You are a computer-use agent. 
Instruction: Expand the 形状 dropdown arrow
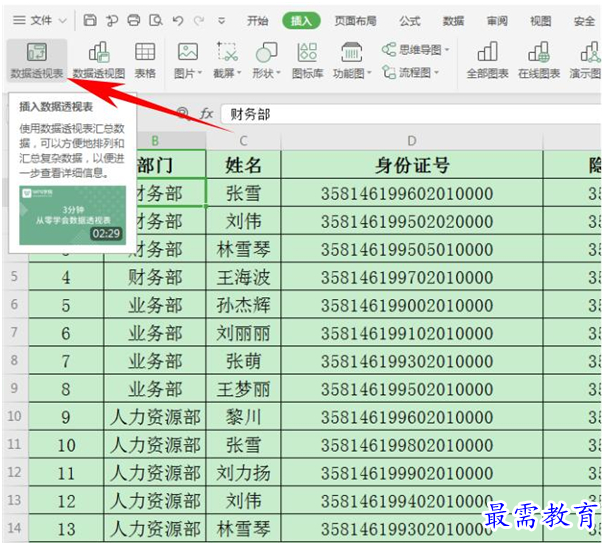278,73
